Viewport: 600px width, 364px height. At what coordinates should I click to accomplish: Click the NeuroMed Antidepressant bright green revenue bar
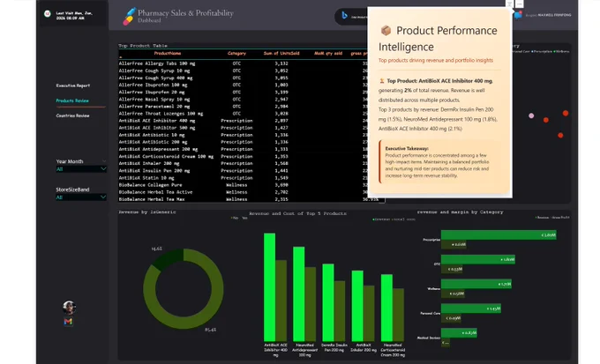click(x=299, y=293)
